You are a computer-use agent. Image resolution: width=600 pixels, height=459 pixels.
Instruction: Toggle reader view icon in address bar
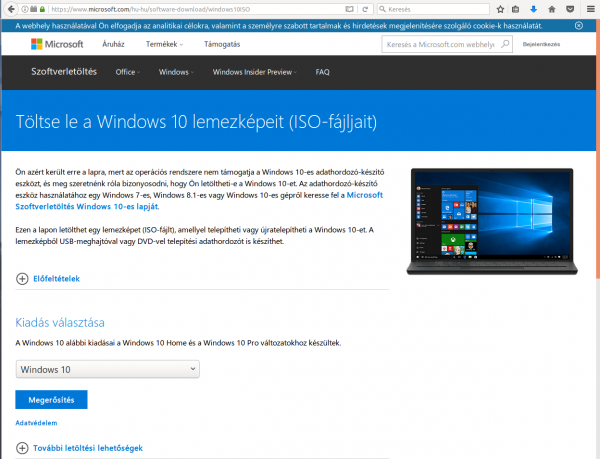tap(349, 9)
